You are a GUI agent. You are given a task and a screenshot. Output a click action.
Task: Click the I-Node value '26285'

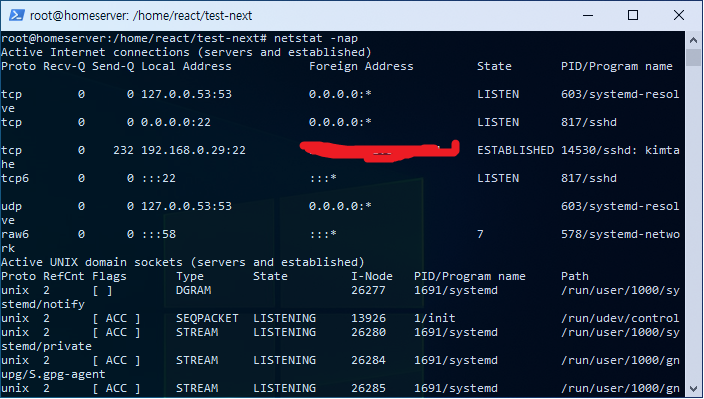[x=368, y=388]
